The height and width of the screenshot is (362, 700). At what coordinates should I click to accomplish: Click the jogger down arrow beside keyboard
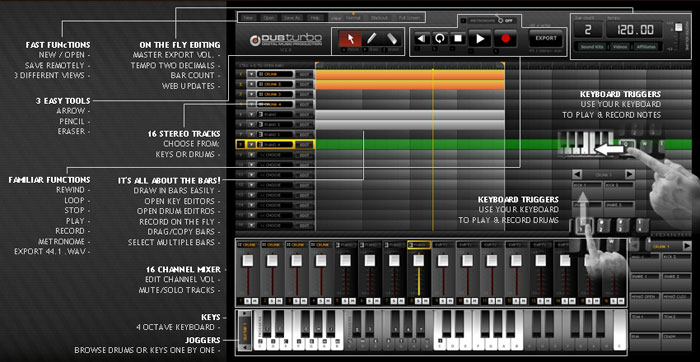(x=245, y=346)
